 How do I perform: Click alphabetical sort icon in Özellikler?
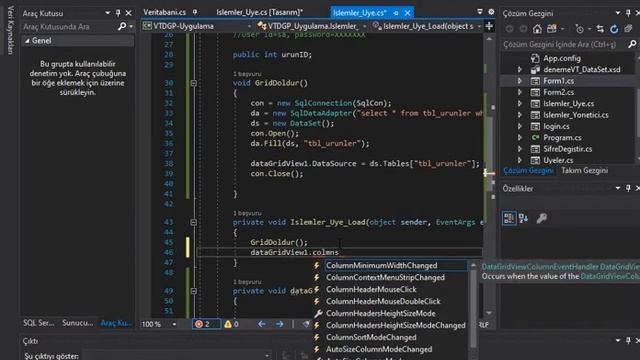pos(523,218)
